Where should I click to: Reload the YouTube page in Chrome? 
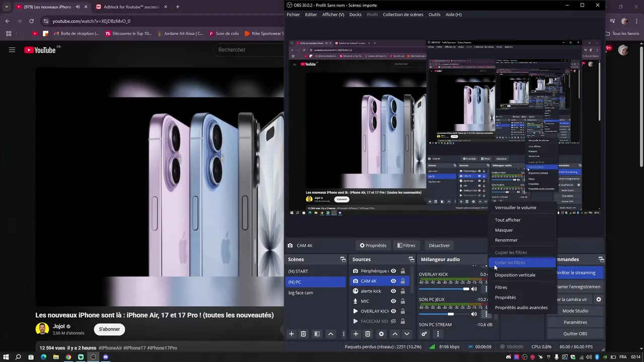point(31,21)
